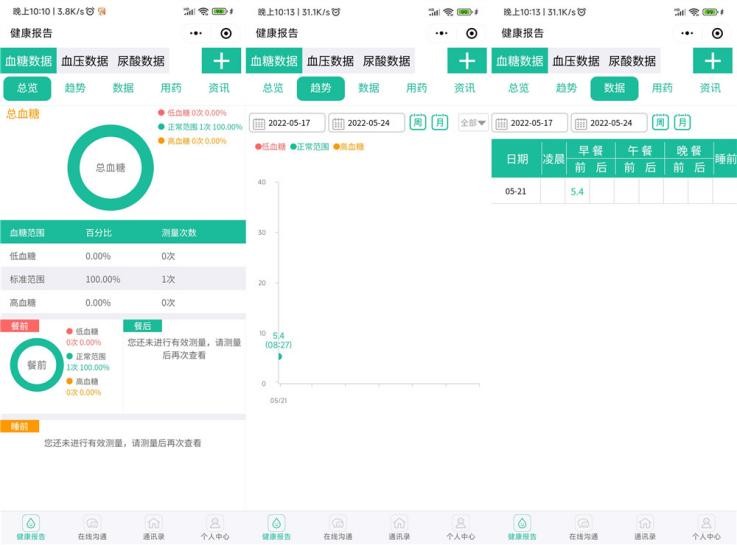Viewport: 737px width, 545px height.
Task: Open 趋势 sub-tab in left screen
Action: click(x=75, y=88)
